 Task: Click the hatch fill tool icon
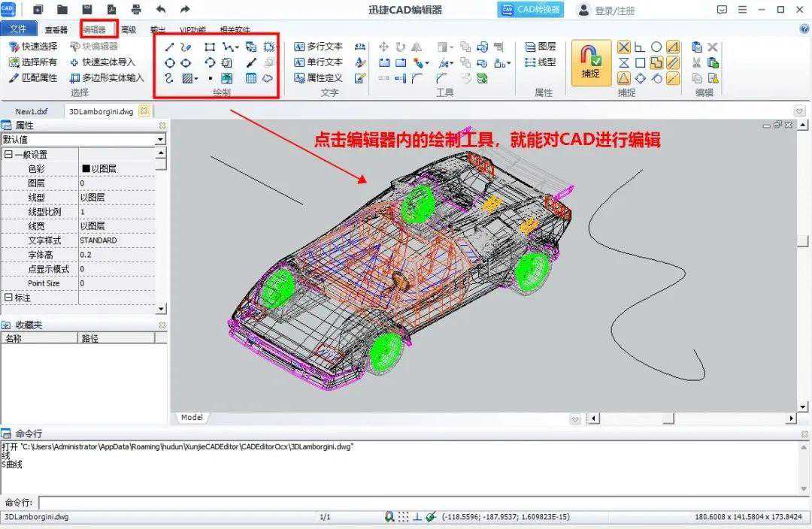coord(188,78)
